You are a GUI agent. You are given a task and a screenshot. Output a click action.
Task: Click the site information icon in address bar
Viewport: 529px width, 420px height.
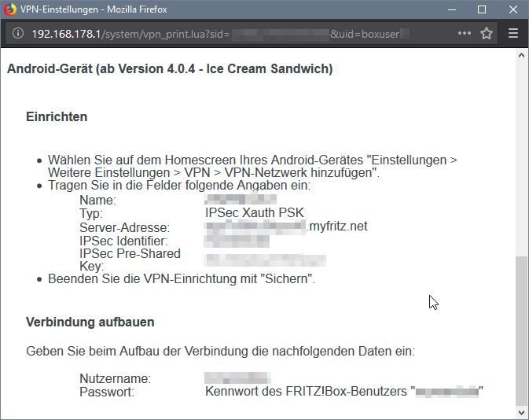[18, 33]
